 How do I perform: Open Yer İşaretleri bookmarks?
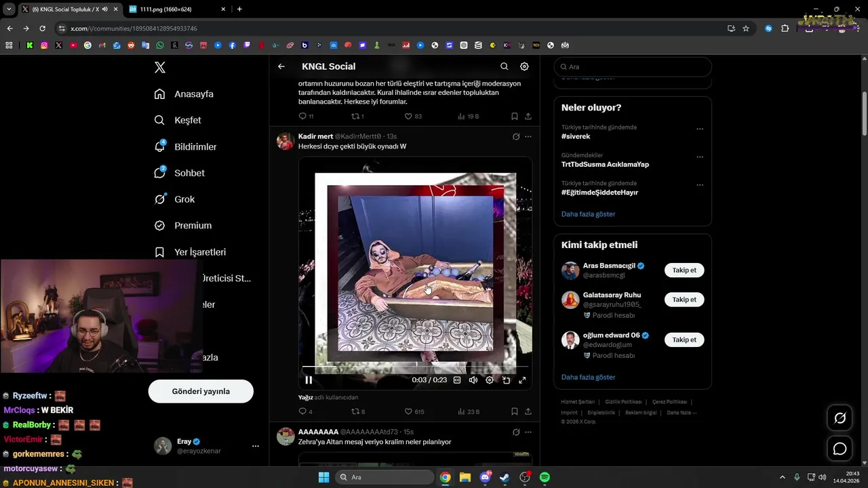[x=190, y=252]
